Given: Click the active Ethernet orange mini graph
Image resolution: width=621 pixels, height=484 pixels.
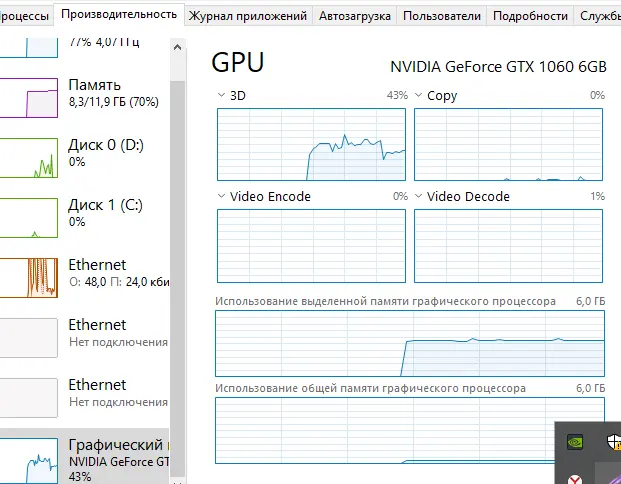Looking at the screenshot, I should pos(29,278).
